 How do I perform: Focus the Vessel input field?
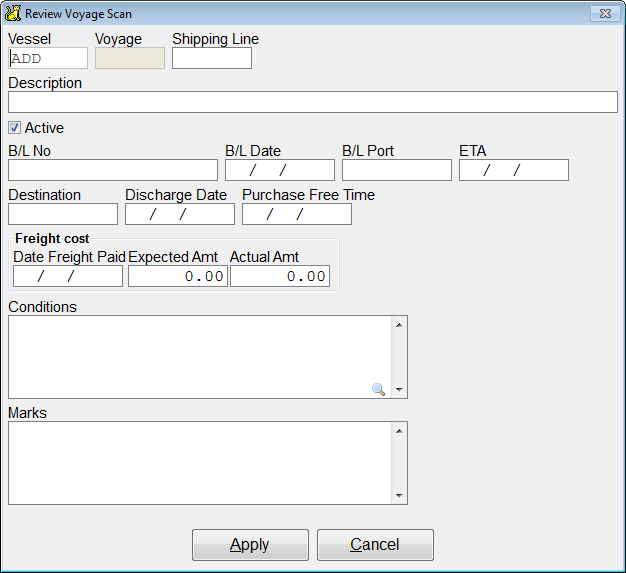point(48,58)
